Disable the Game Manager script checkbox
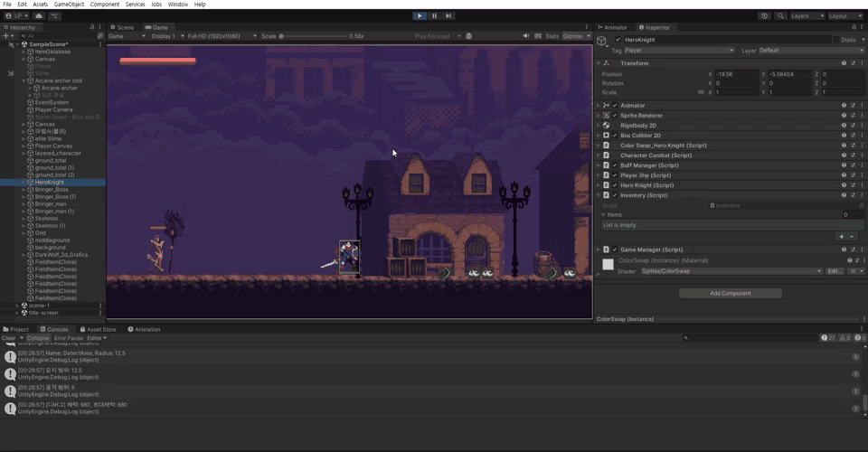 point(615,250)
